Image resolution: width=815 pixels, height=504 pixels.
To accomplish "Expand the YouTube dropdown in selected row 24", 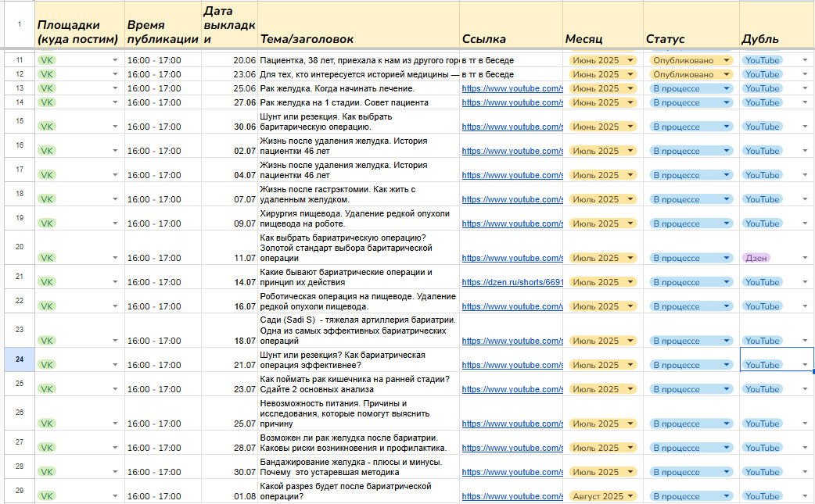I will [805, 365].
